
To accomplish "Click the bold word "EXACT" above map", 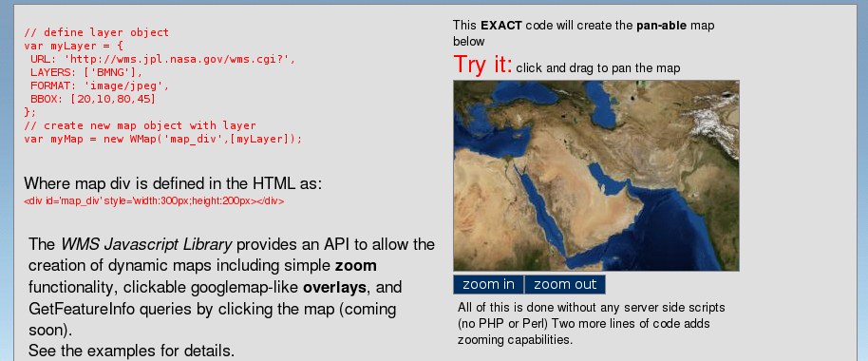I will tap(501, 26).
